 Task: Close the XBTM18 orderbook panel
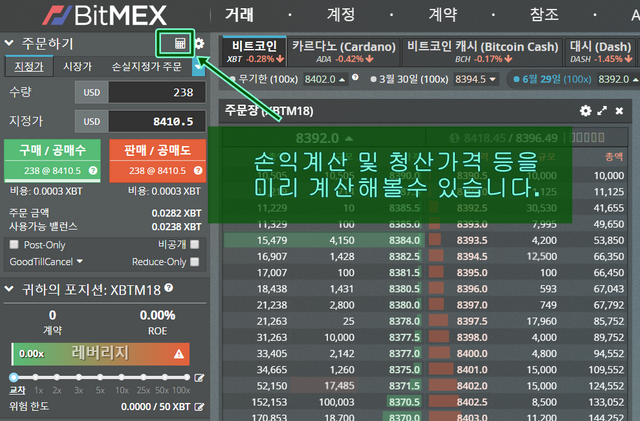coord(619,111)
